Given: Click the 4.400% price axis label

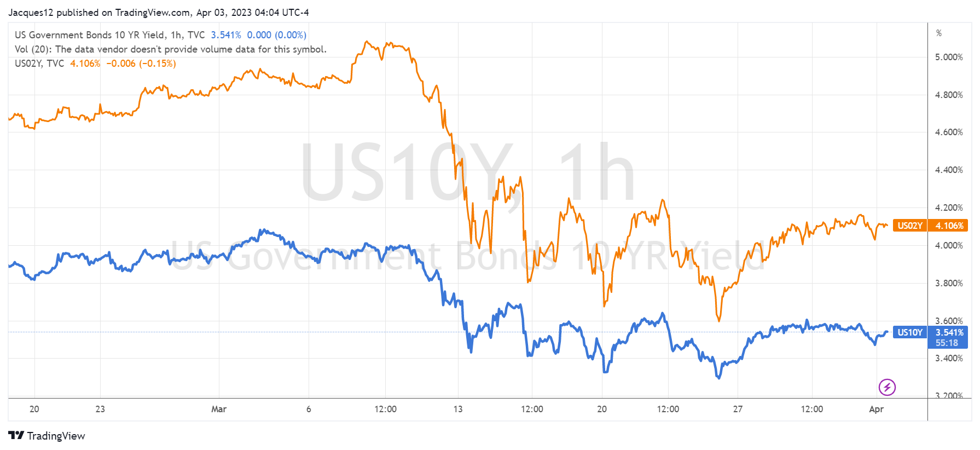Looking at the screenshot, I should (x=949, y=170).
